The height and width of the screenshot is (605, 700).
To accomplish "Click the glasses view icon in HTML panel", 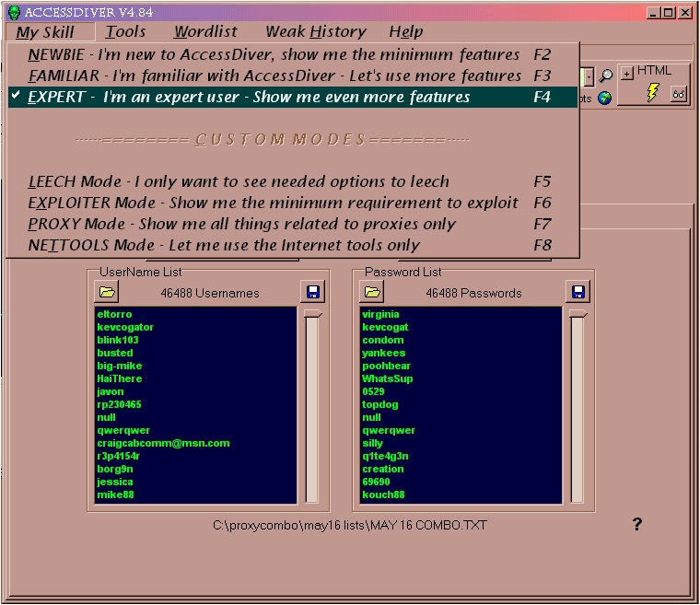I will pyautogui.click(x=678, y=94).
